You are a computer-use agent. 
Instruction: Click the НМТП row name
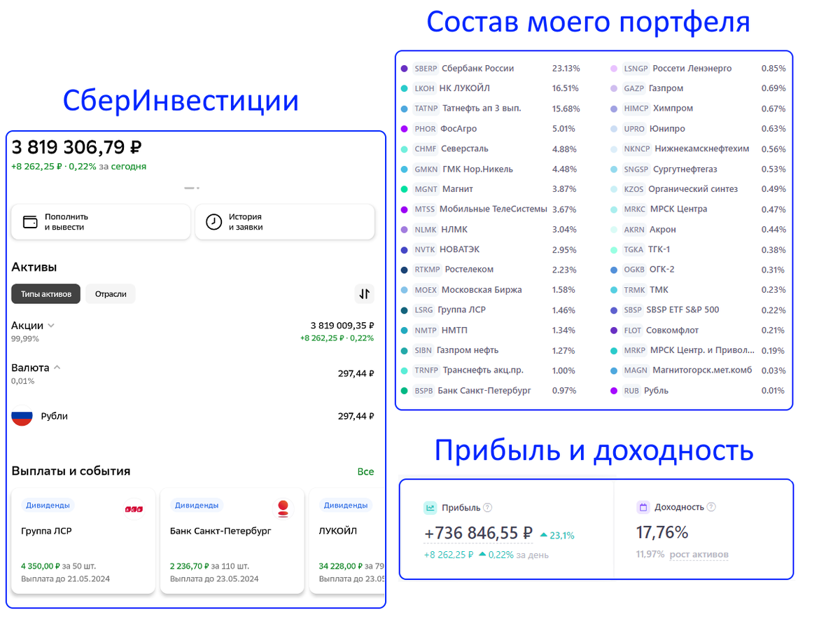pyautogui.click(x=455, y=331)
